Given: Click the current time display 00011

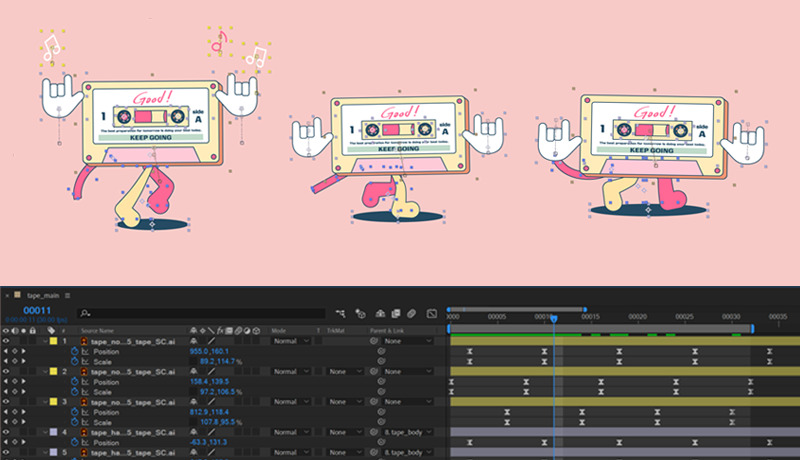Looking at the screenshot, I should [37, 310].
